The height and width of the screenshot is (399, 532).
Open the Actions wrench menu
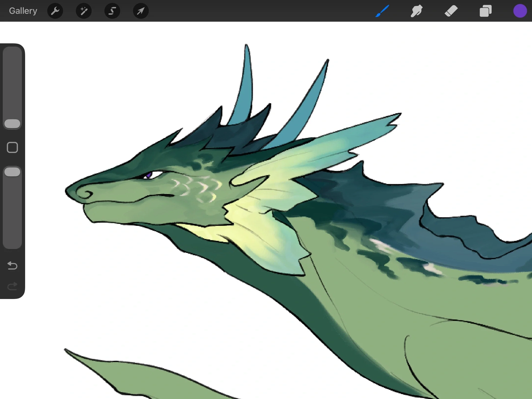[x=55, y=11]
